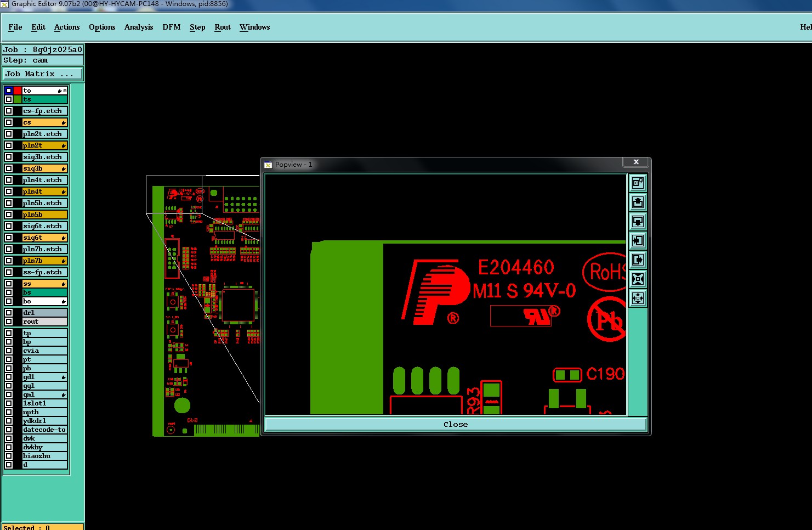
Task: Click the marker icon on layer 'pln2t'
Action: 64,145
